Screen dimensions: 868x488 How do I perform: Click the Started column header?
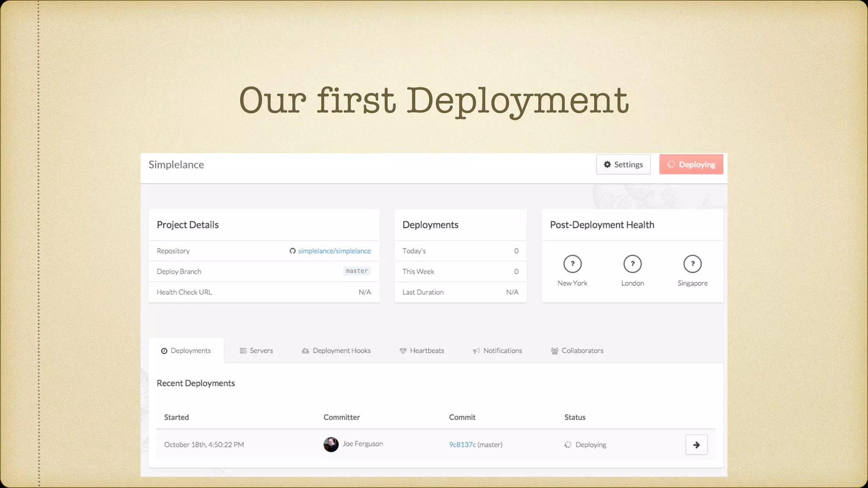tap(176, 417)
